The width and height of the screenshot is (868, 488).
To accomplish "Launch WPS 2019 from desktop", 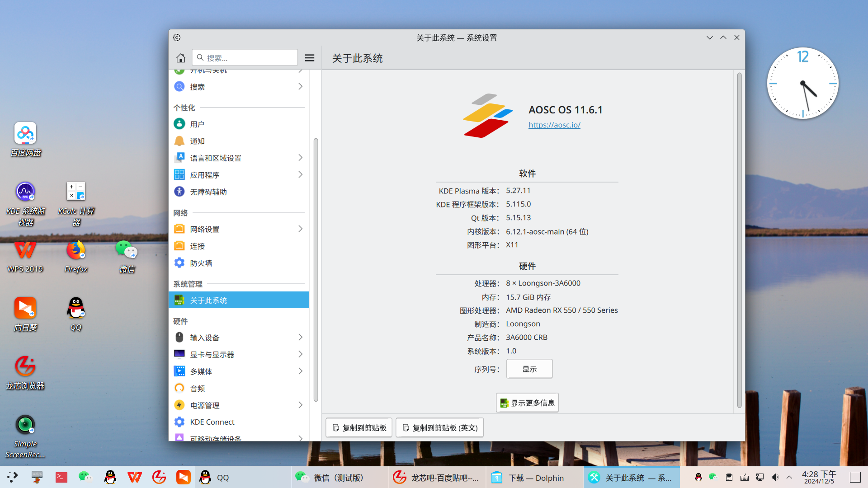I will pos(25,256).
